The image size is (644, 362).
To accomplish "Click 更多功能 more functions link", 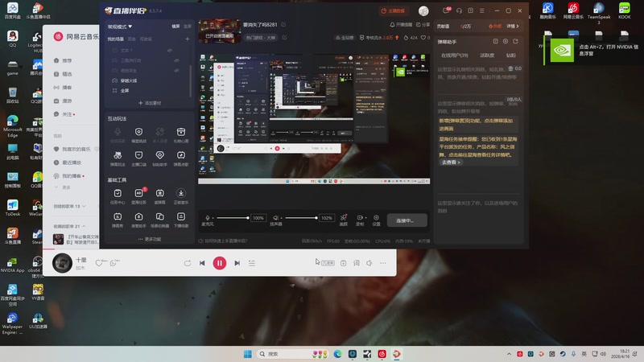I will [150, 239].
